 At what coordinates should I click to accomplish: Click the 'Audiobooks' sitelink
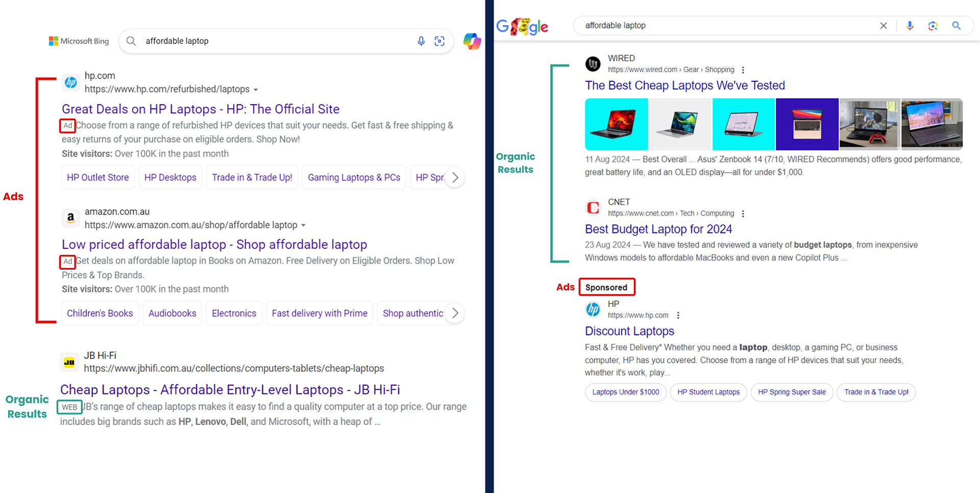point(173,313)
